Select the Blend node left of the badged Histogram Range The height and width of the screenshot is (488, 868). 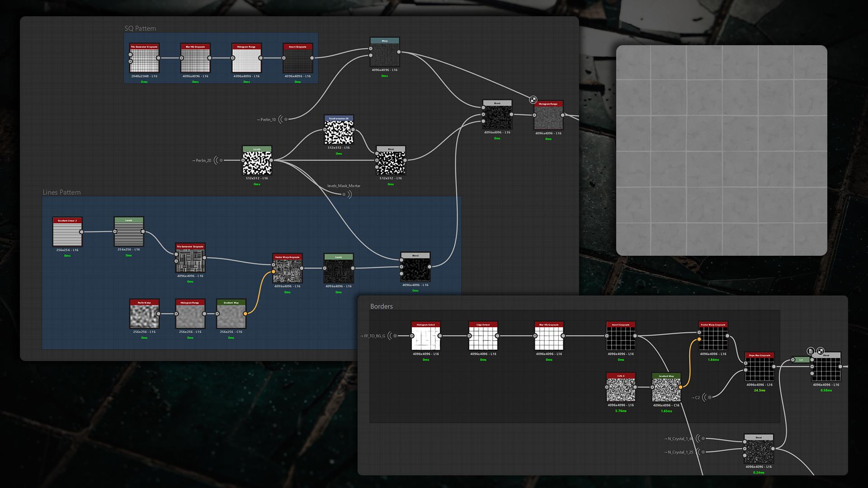pos(497,115)
